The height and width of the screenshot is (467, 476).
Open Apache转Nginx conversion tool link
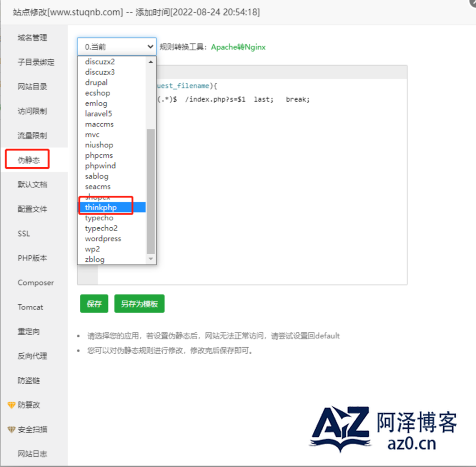(238, 47)
